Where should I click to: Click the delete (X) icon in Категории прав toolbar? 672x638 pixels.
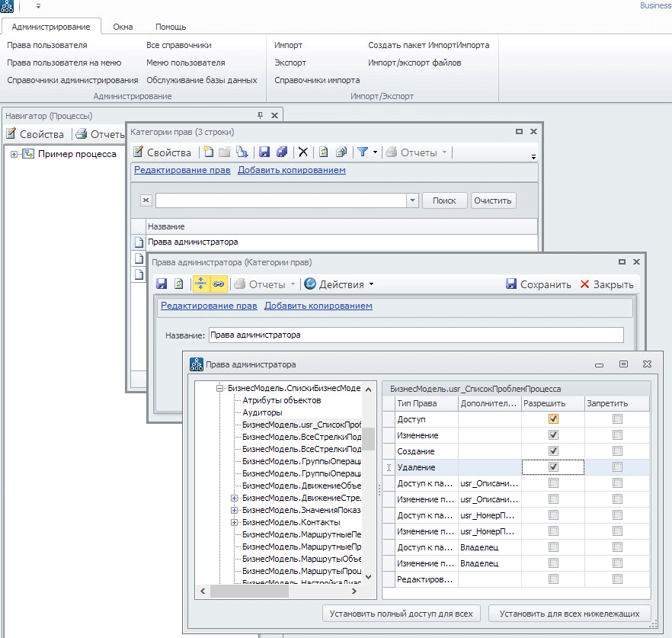(x=303, y=152)
